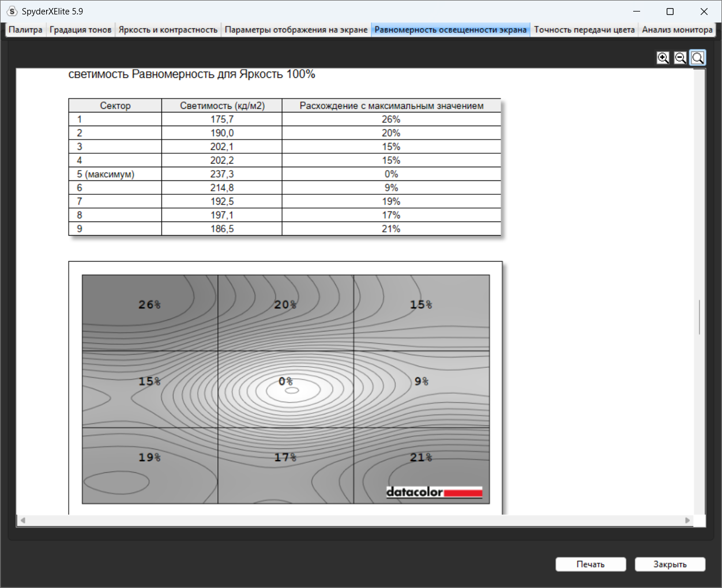
Task: Click the Светимость Равномерность heading
Action: pyautogui.click(x=191, y=74)
